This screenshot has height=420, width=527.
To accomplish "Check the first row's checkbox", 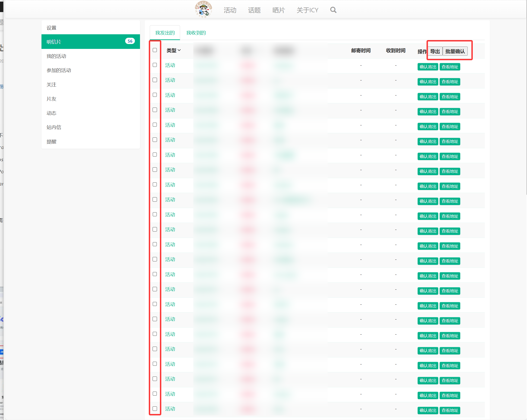I will click(155, 65).
